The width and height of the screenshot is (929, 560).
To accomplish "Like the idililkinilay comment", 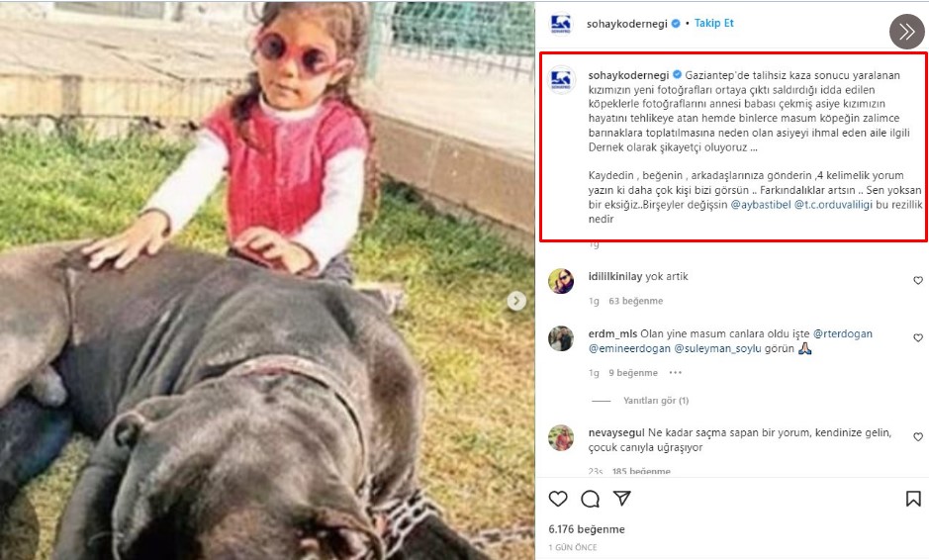I will 918,280.
